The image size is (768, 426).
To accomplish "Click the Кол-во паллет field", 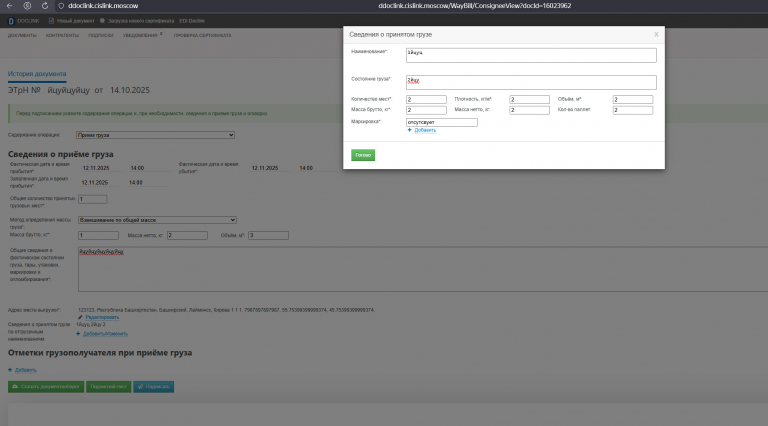I will pyautogui.click(x=633, y=110).
